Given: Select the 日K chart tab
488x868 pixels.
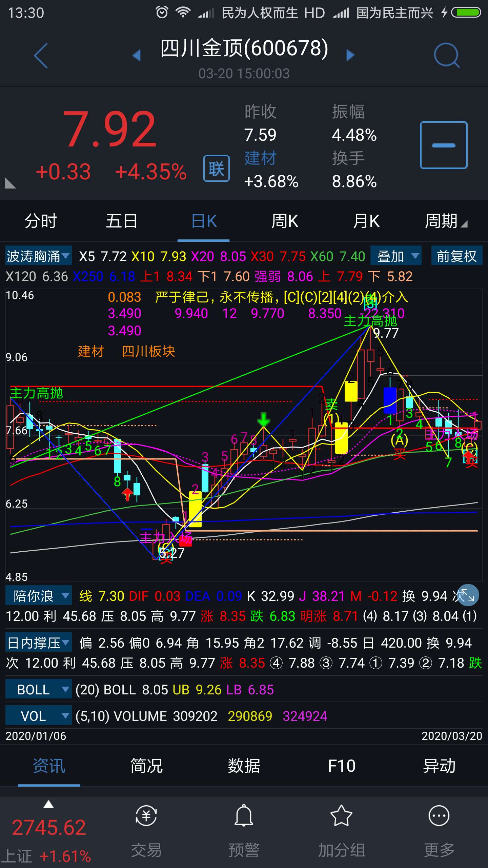Looking at the screenshot, I should (x=204, y=221).
